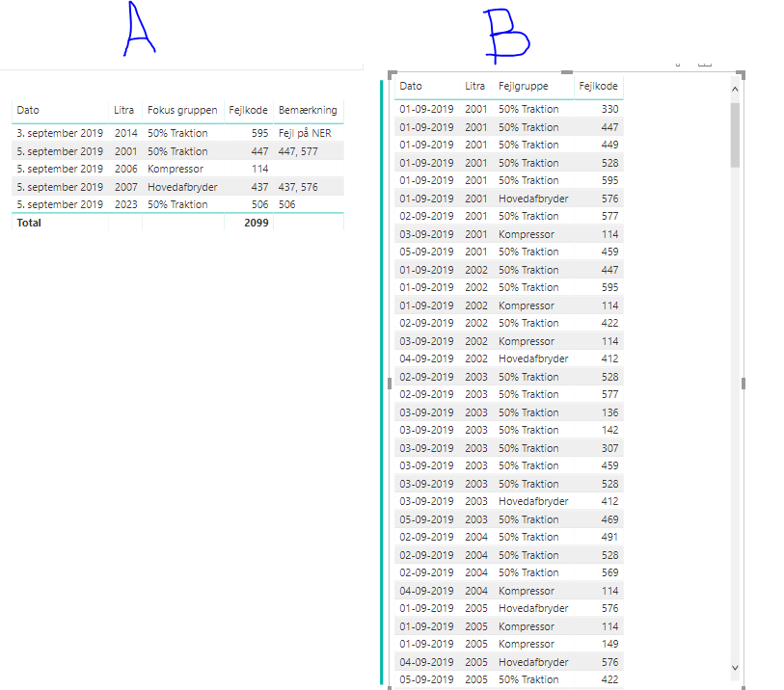Sort table A by Dato column header
This screenshot has height=690, width=784.
(28, 110)
